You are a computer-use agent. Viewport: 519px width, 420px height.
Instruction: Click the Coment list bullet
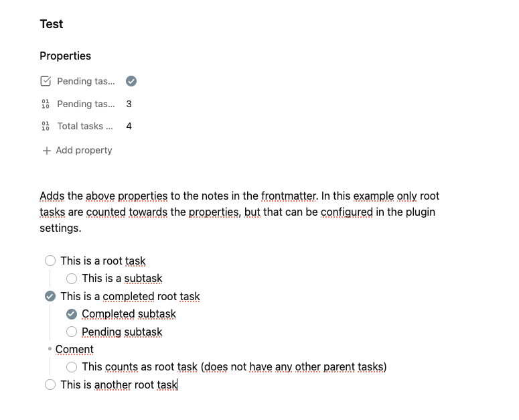[50, 349]
